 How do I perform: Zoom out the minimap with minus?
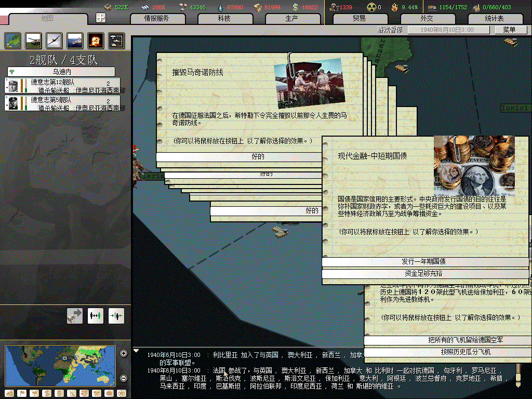pyautogui.click(x=124, y=378)
